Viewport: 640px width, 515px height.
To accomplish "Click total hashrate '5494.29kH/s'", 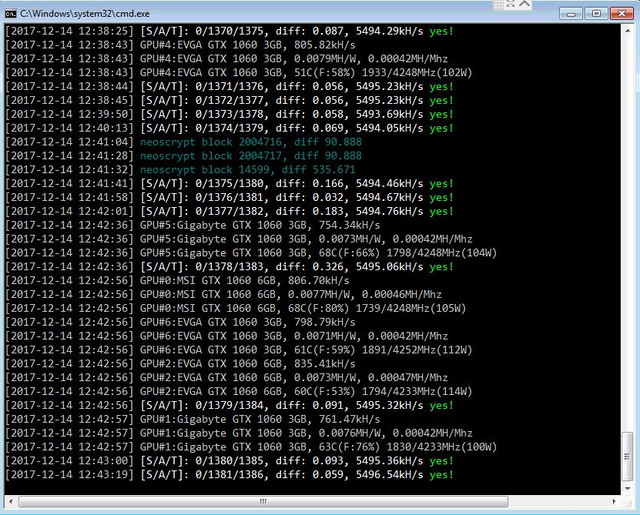I will pos(389,31).
